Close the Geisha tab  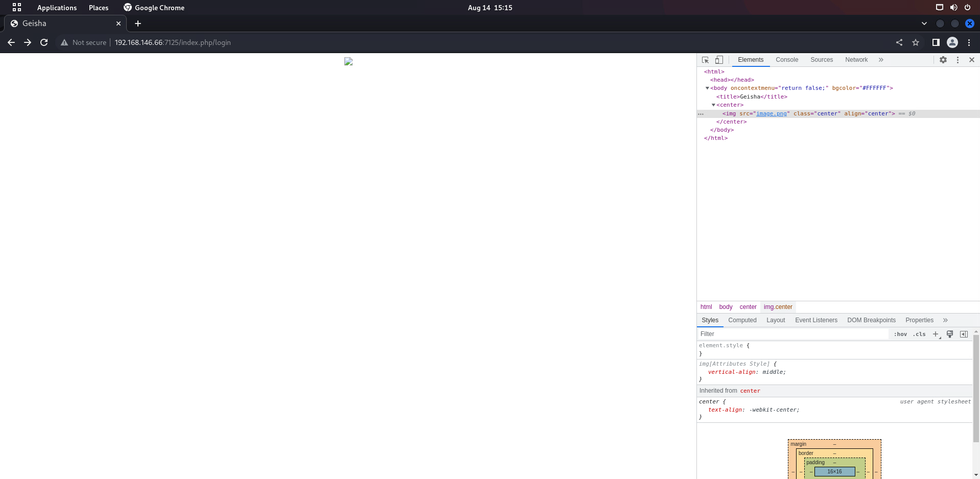(x=119, y=23)
